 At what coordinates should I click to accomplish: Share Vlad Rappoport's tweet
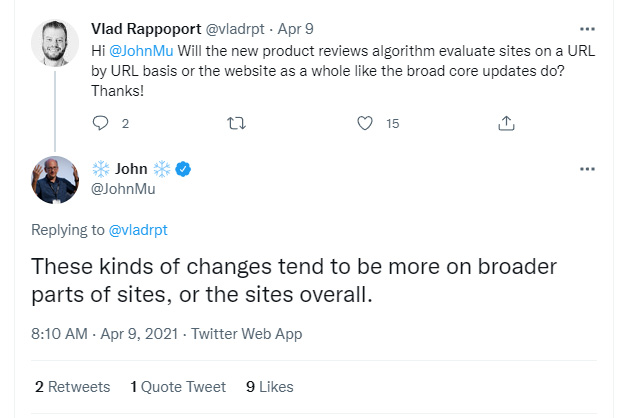pyautogui.click(x=506, y=123)
